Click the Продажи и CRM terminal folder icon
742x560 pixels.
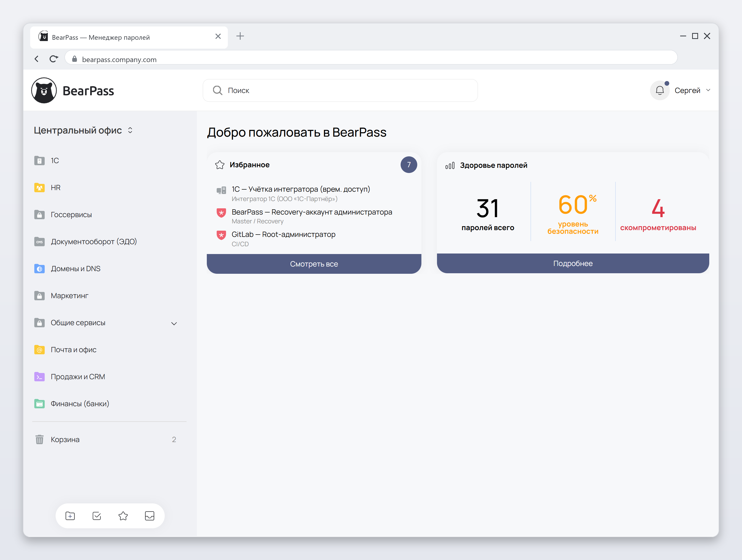tap(39, 377)
